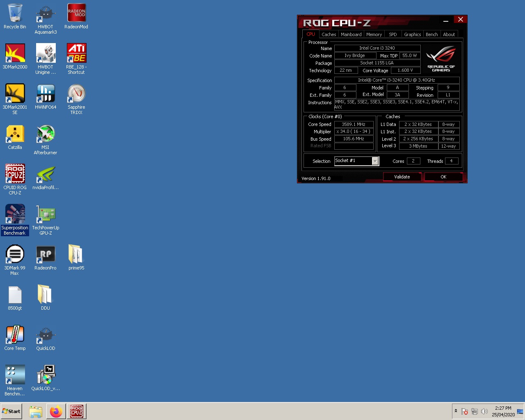
Task: Select TechPowerUp GPU-Z icon
Action: (46, 220)
